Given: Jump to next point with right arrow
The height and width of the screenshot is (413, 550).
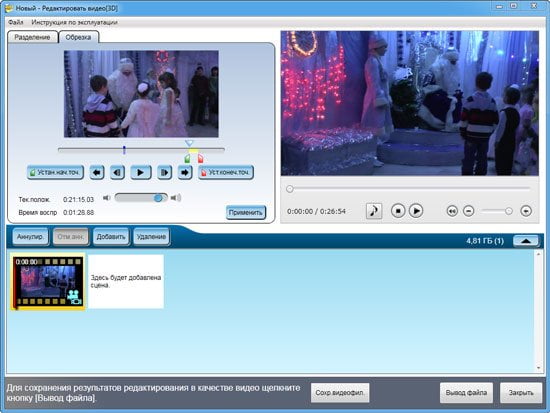Looking at the screenshot, I should tap(185, 172).
